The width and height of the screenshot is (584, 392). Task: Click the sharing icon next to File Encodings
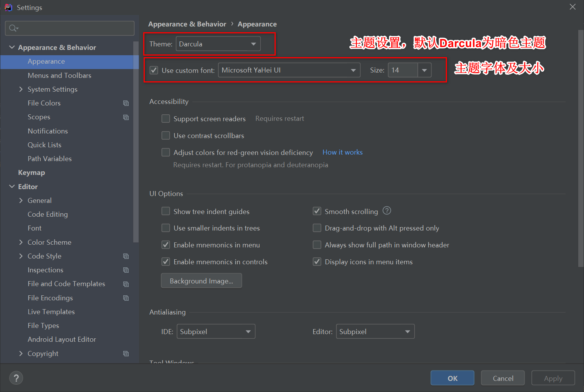coord(126,298)
